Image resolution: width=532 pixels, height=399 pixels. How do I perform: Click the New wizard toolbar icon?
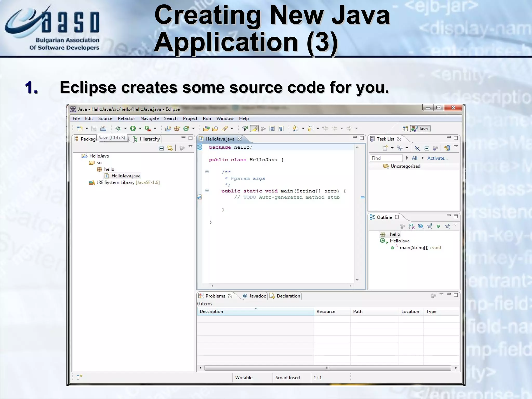[x=80, y=128]
